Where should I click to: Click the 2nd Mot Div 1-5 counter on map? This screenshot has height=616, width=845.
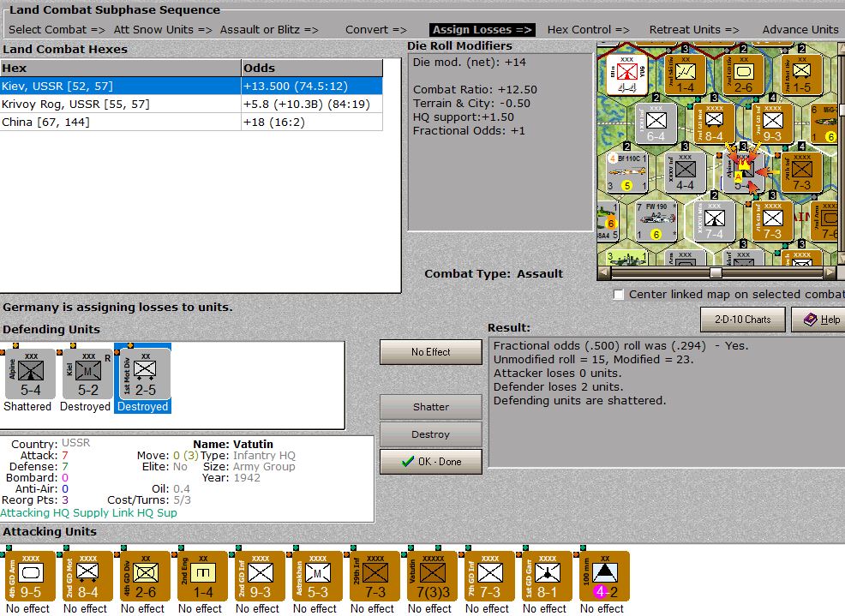pos(801,75)
